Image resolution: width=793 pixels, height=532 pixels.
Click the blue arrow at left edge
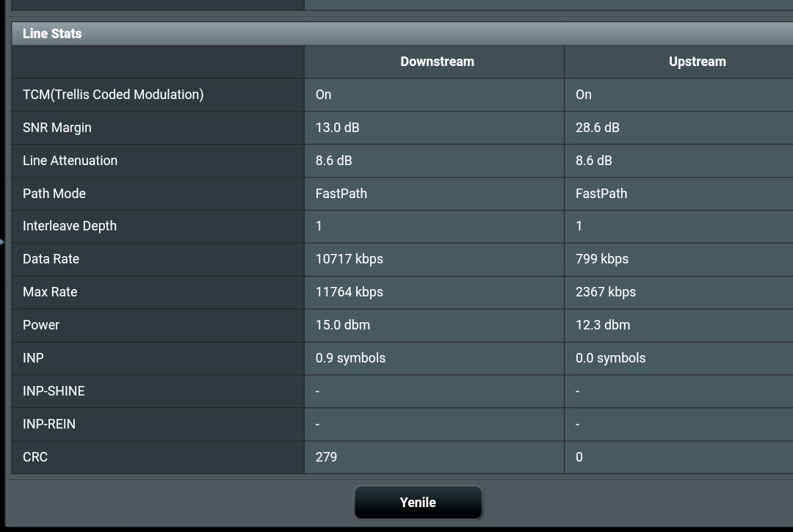(x=2, y=241)
